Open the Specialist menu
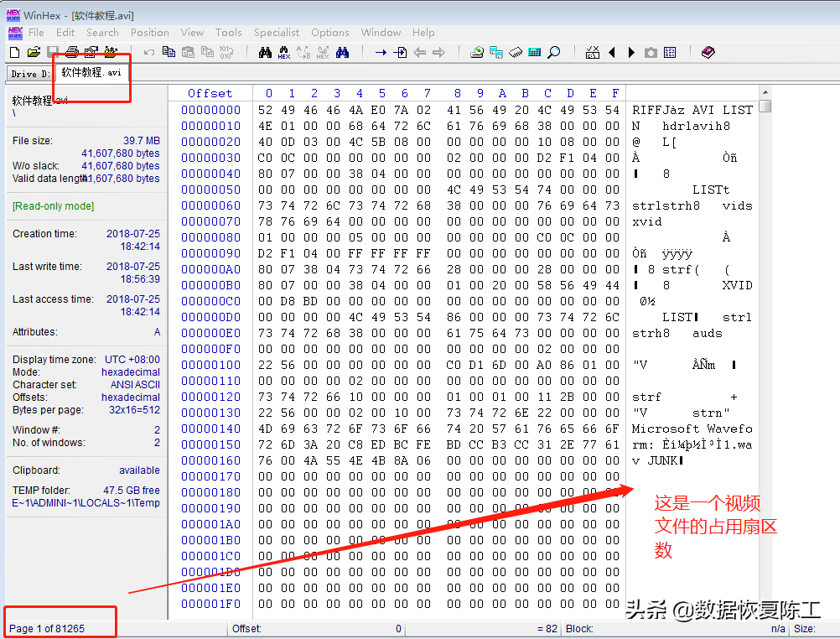 (x=277, y=32)
